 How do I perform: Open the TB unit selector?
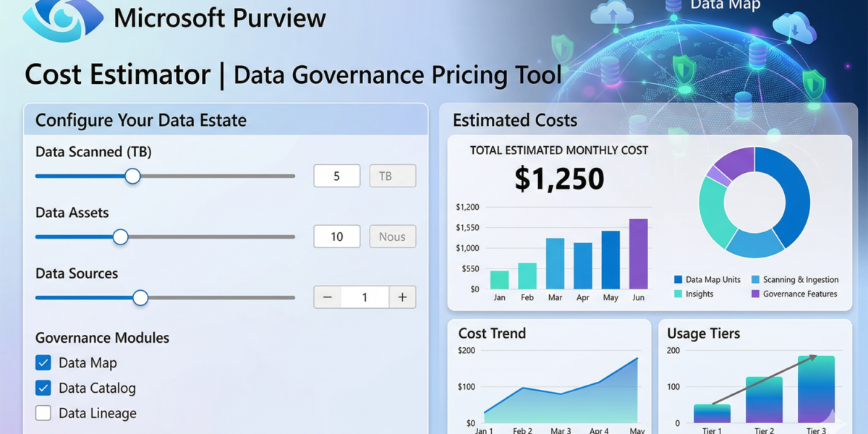point(393,176)
